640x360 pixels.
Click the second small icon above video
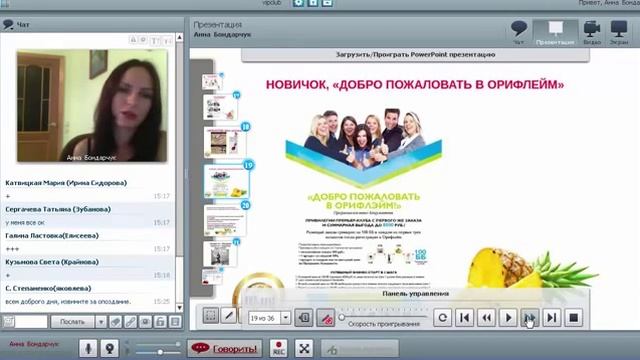143,40
